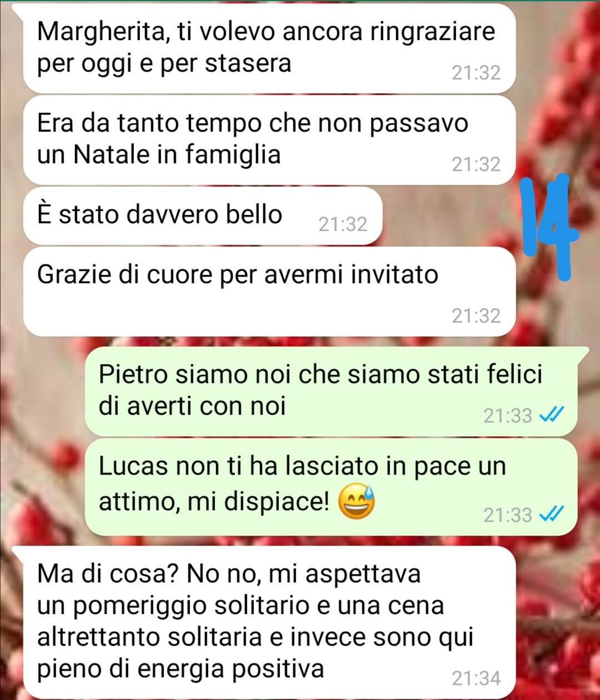Tap the 21:32 timestamp of the 'Grazie di cuore' message
This screenshot has height=700, width=600.
pos(476,316)
